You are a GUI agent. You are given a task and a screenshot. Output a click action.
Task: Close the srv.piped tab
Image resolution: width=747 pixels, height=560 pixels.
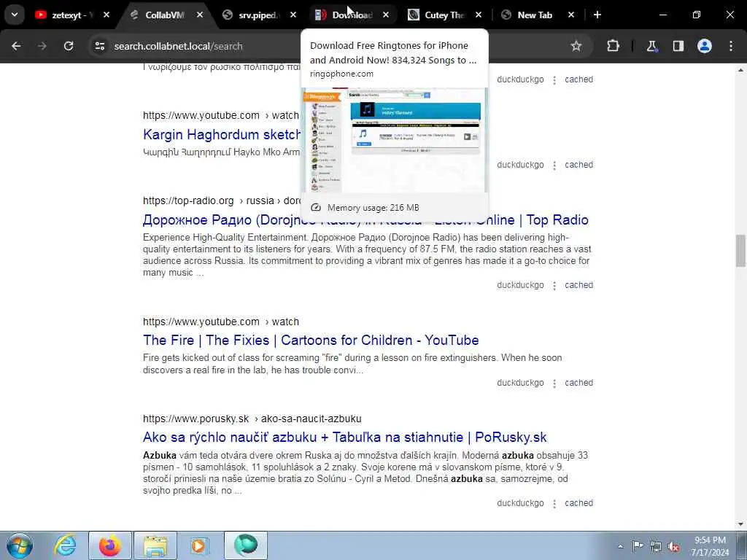point(293,15)
